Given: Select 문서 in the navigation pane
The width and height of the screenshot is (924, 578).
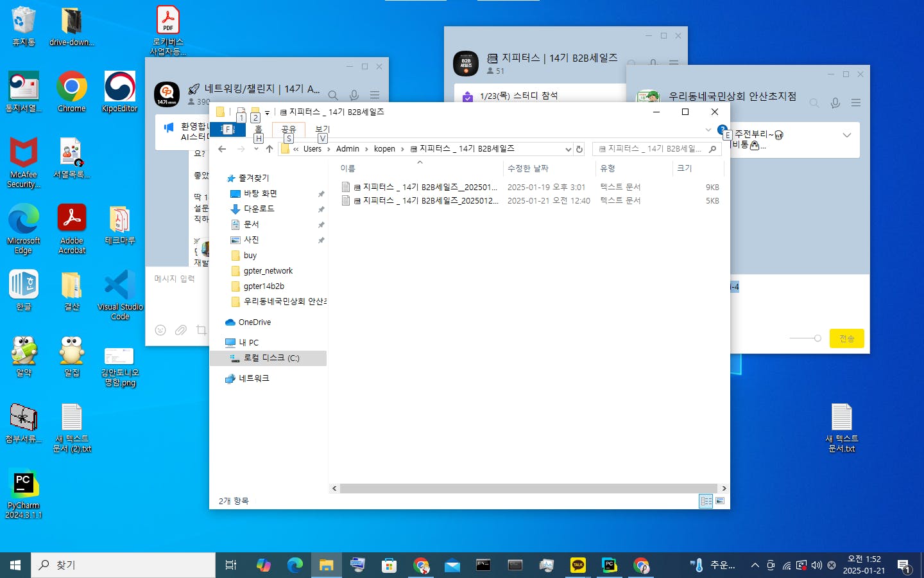Looking at the screenshot, I should click(252, 224).
